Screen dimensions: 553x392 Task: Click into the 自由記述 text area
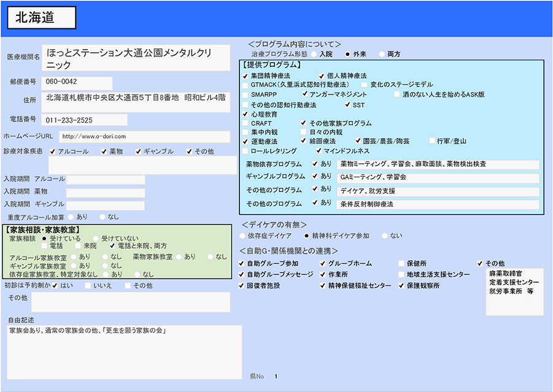[x=125, y=352]
